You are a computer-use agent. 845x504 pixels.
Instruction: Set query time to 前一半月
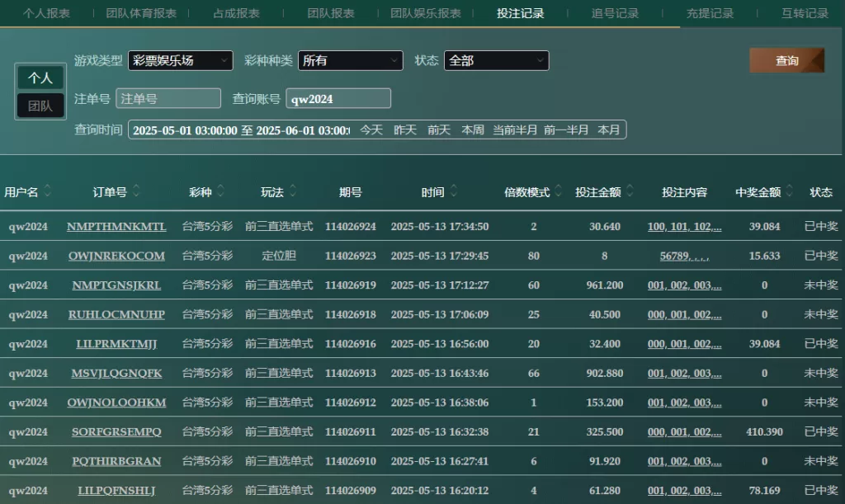click(566, 130)
